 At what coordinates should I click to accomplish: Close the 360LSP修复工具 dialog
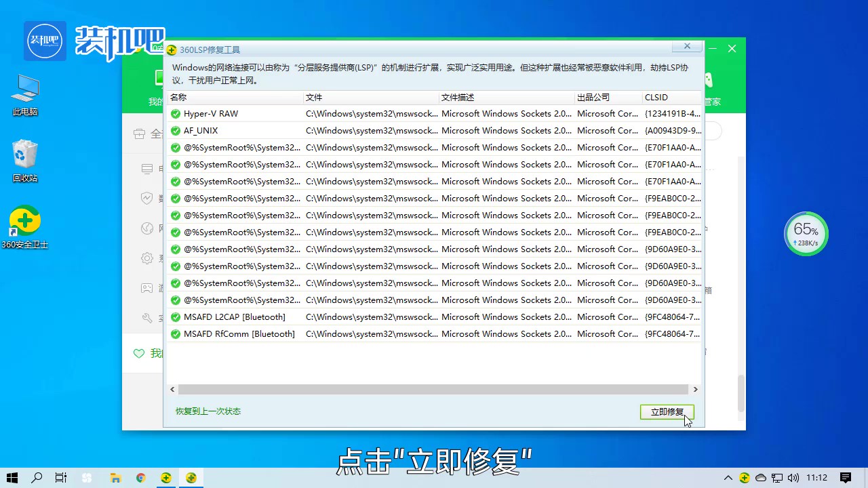click(687, 46)
